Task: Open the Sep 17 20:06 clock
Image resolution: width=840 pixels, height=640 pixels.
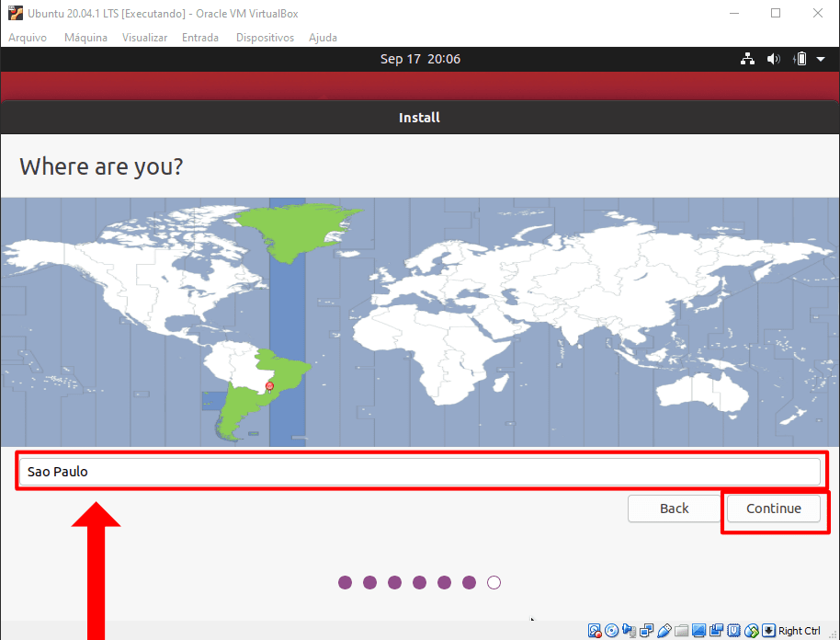Action: pyautogui.click(x=420, y=59)
